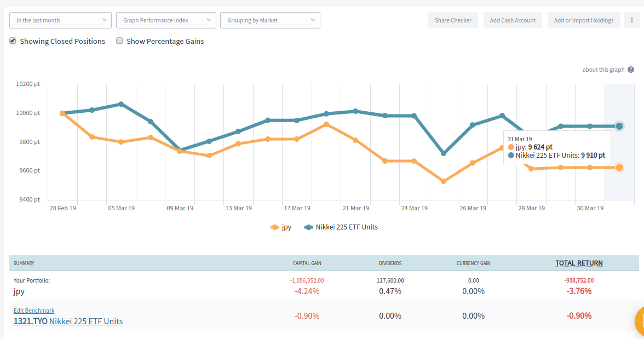This screenshot has height=339, width=644.
Task: Select the blue Nikkei data point for 31 Mar
Action: (619, 126)
